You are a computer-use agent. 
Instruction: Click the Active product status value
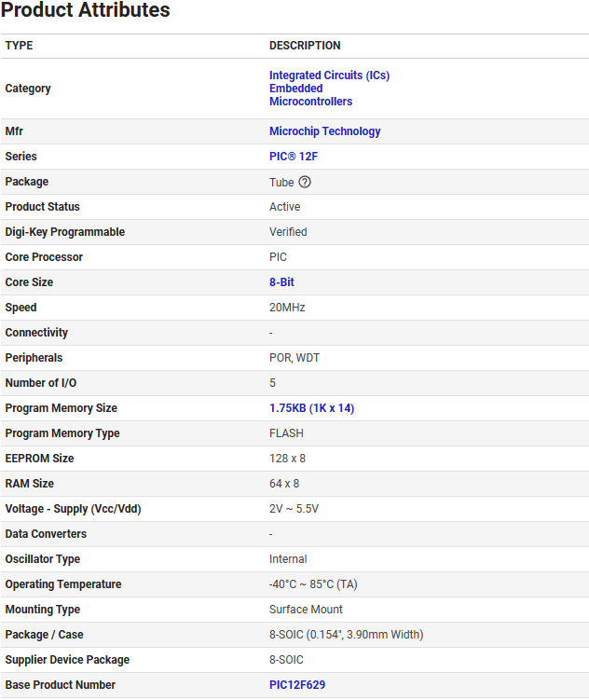[284, 207]
